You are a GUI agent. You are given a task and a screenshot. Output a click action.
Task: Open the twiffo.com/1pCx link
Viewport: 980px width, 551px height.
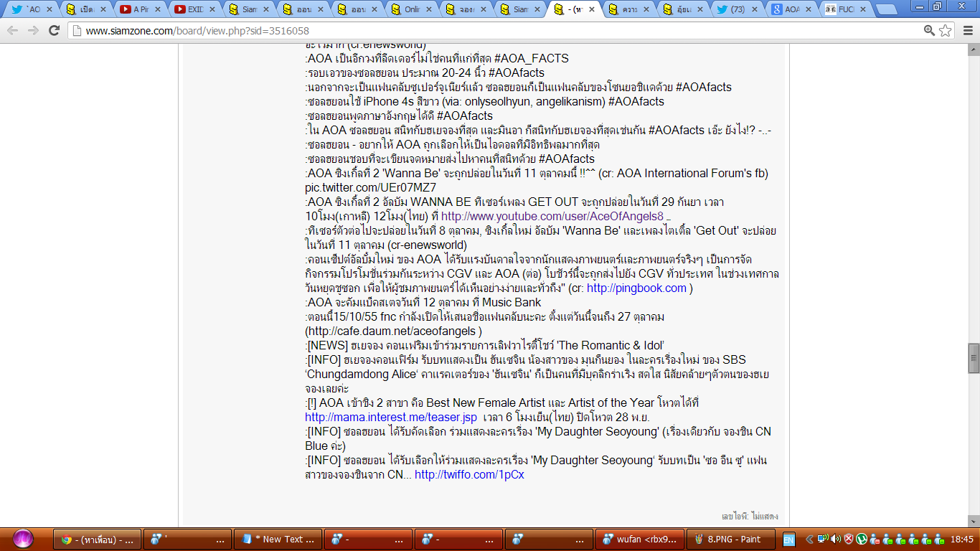(x=469, y=474)
